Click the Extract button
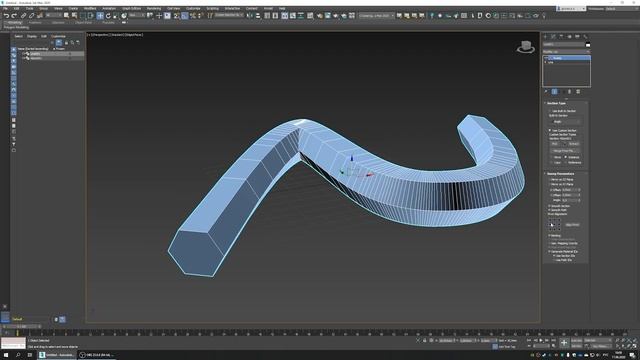The height and width of the screenshot is (360, 640). point(573,144)
